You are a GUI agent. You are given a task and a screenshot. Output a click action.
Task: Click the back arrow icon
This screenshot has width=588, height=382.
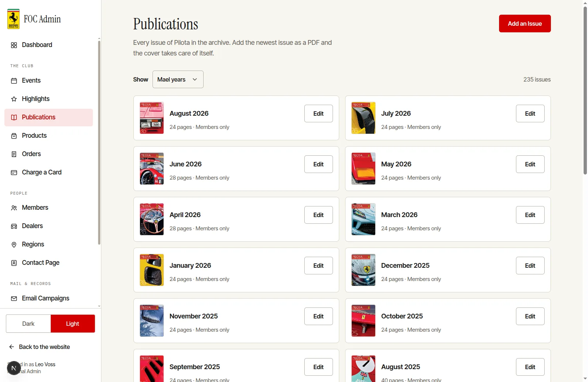point(12,347)
